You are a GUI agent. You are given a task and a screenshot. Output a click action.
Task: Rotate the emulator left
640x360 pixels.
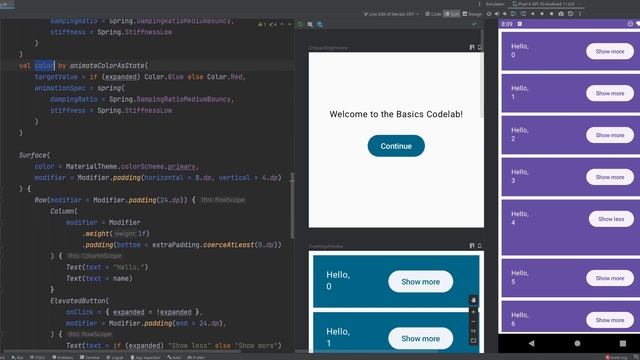tap(513, 14)
